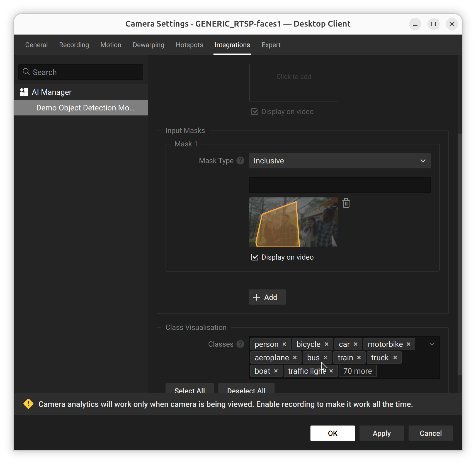Open the Mask Type Inclusive dropdown
The image size is (476, 464).
pos(340,161)
